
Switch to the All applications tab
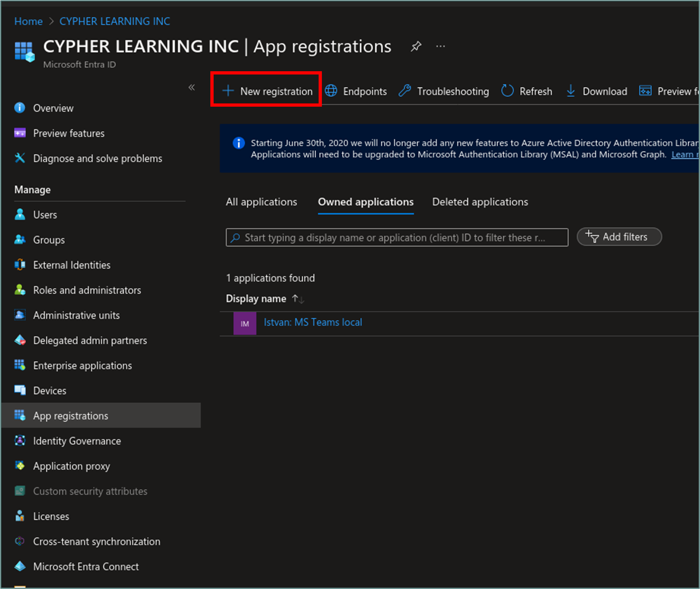(x=261, y=202)
